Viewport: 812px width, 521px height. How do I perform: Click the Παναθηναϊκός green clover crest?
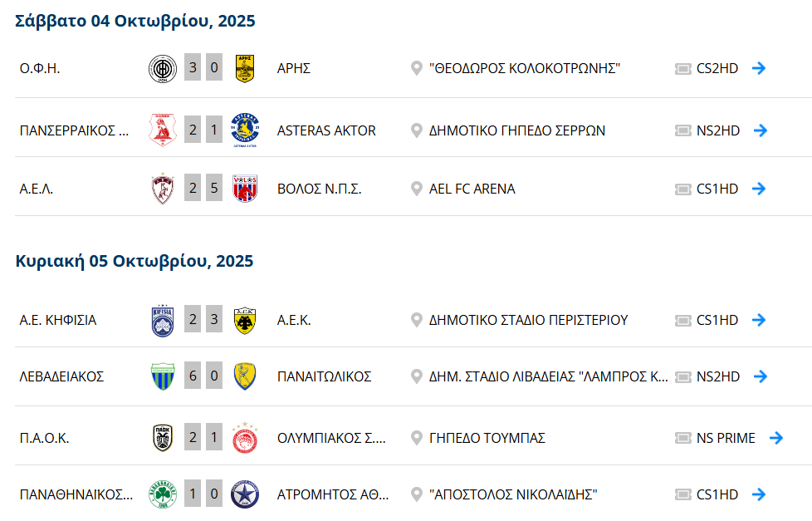(162, 494)
